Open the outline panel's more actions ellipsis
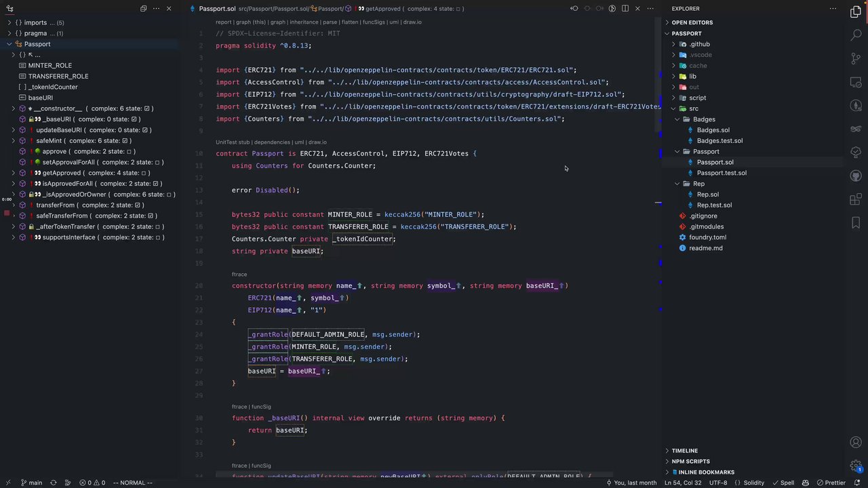The height and width of the screenshot is (488, 868). coord(156,9)
